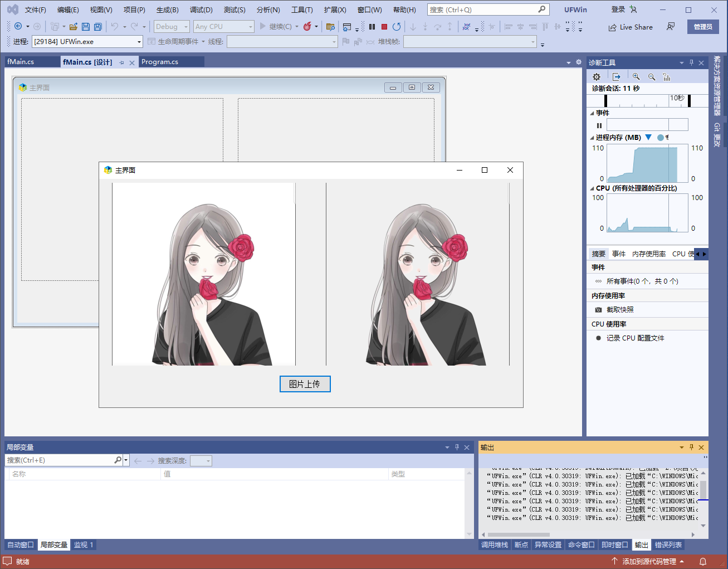Click the 管理员 button
728x569 pixels.
point(703,27)
